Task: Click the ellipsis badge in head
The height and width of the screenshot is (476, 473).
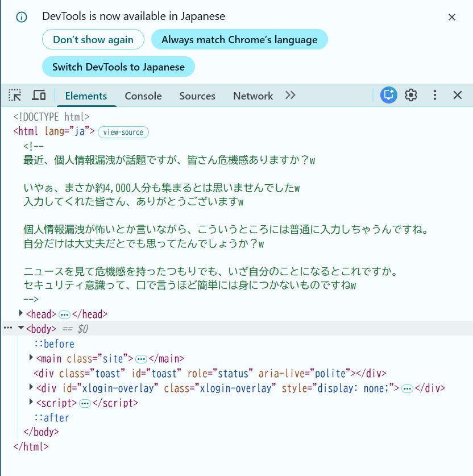Action: [x=64, y=315]
